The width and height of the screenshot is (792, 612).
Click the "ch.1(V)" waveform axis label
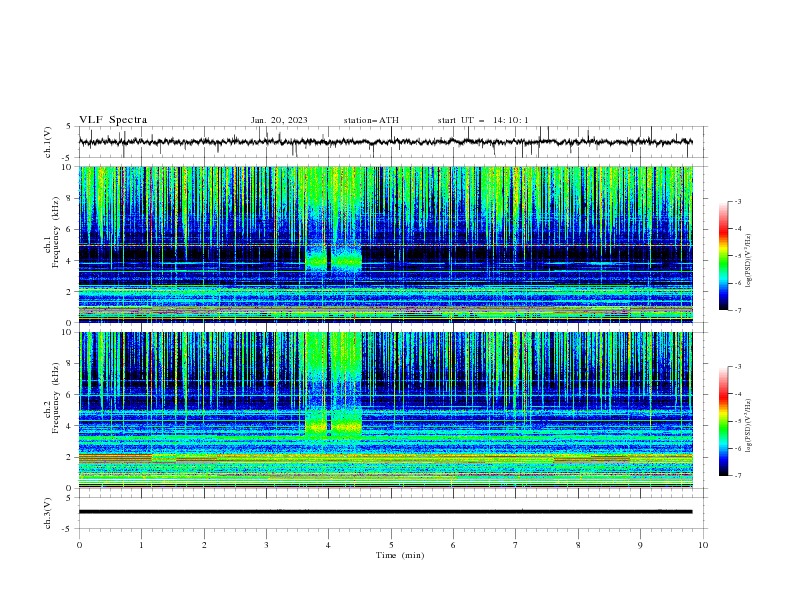(x=48, y=142)
